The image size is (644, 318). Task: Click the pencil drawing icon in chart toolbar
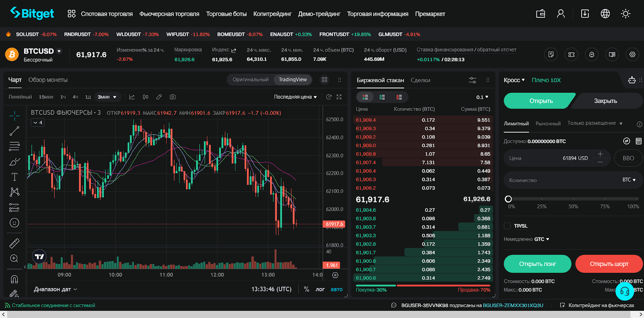point(159,97)
